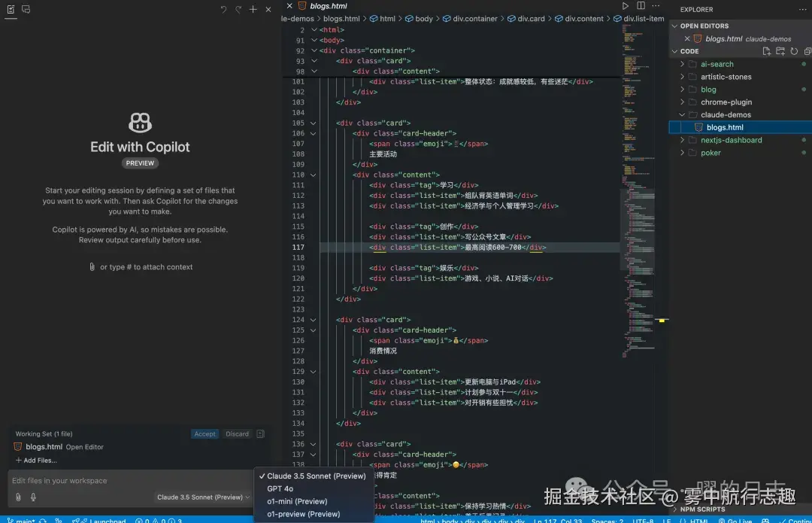Open the model picker dropdown in chat input
The height and width of the screenshot is (523, 812).
click(203, 497)
